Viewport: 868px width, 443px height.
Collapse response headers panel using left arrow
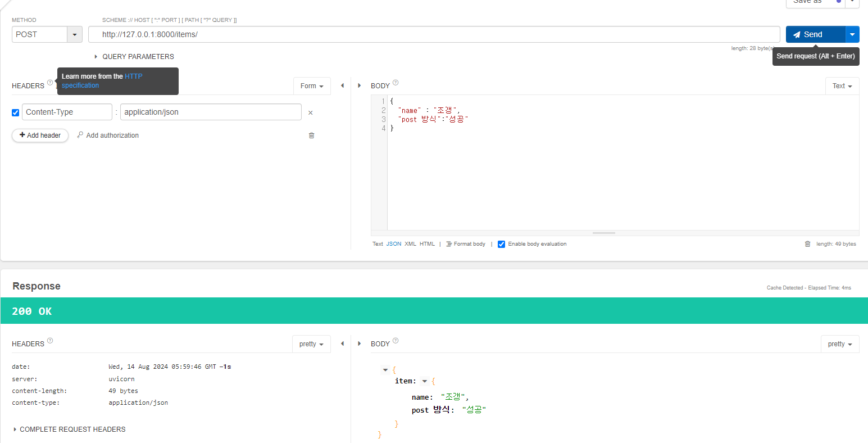tap(342, 343)
